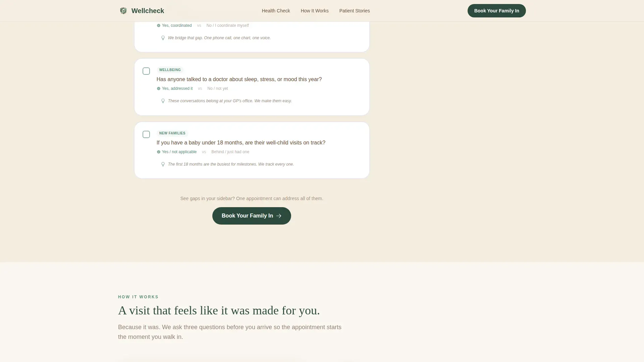Click the lightbulb icon beside 'We bridge that gap'

click(x=163, y=38)
